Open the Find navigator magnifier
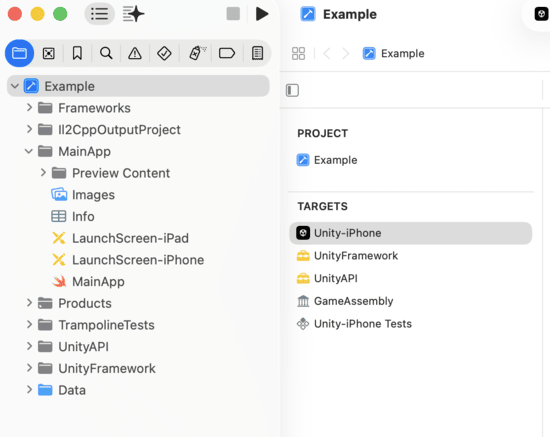The height and width of the screenshot is (437, 550). click(106, 53)
